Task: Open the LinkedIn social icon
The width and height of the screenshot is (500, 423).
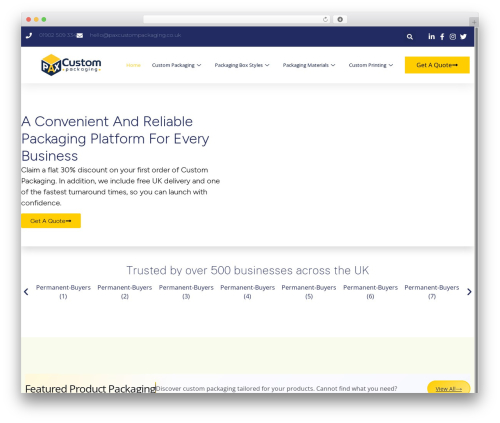Action: click(x=431, y=36)
